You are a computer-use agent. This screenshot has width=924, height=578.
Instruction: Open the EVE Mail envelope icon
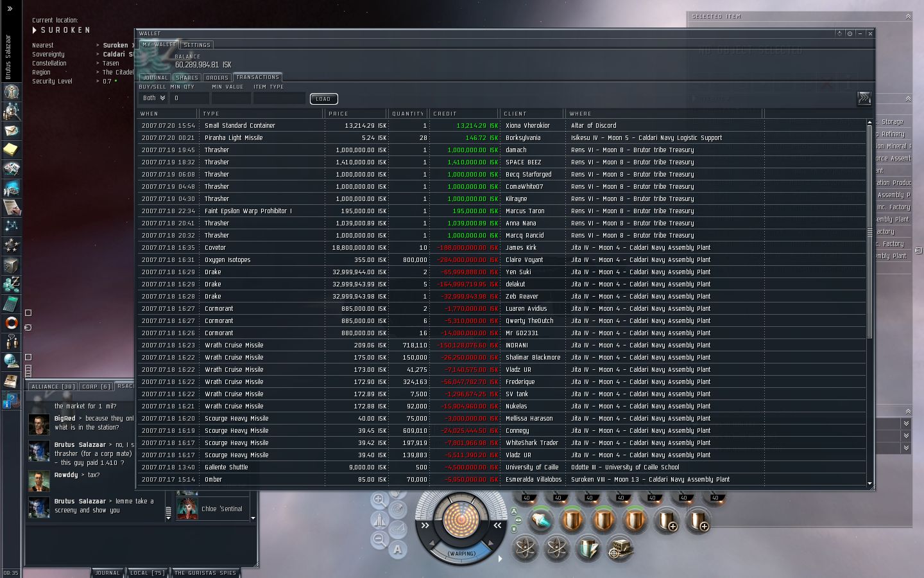[x=11, y=130]
